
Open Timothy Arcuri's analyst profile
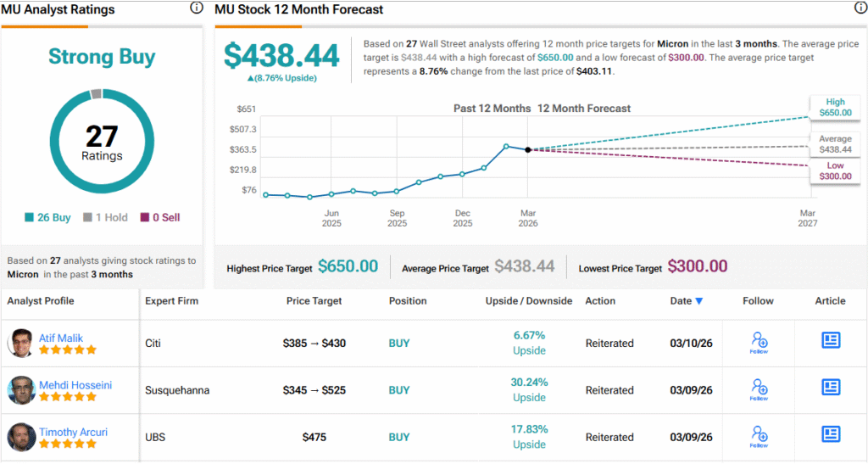pos(75,432)
